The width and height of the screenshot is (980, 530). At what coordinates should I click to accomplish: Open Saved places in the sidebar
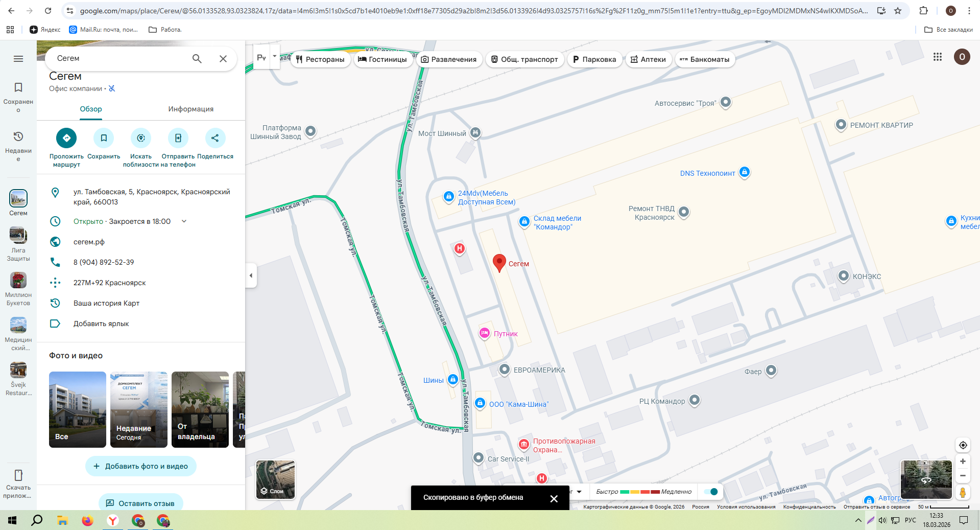point(18,97)
